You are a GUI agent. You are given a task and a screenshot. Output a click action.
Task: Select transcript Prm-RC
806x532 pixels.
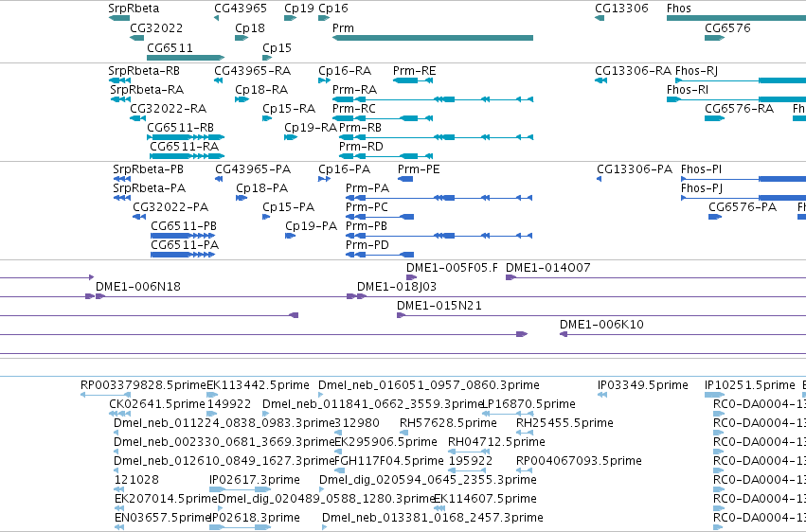coord(354,108)
